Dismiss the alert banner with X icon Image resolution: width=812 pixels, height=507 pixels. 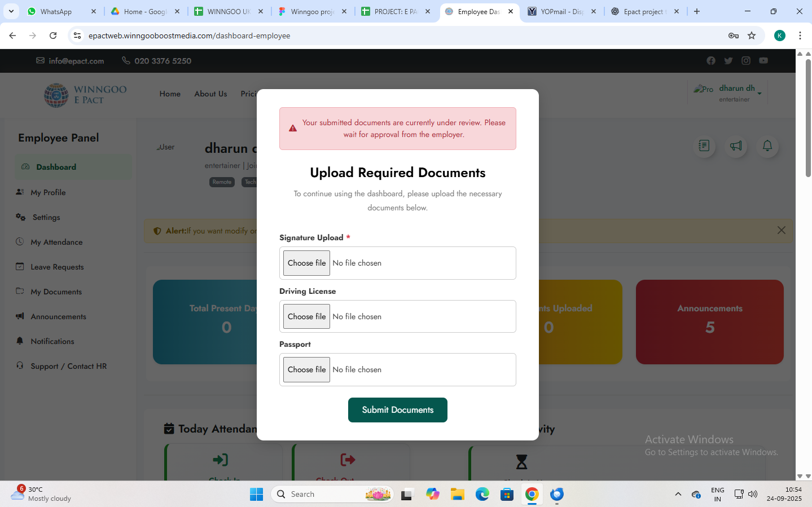point(781,230)
